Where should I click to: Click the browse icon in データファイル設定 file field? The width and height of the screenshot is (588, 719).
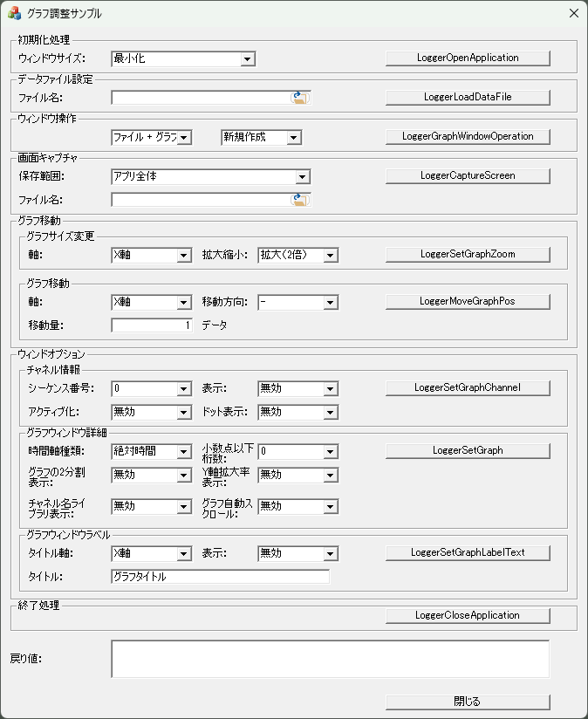click(300, 98)
